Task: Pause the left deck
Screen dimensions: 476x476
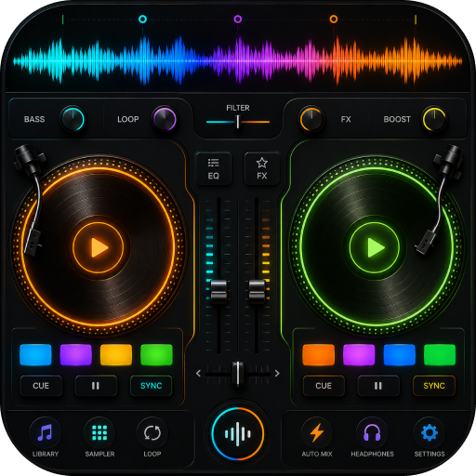Action: (96, 386)
